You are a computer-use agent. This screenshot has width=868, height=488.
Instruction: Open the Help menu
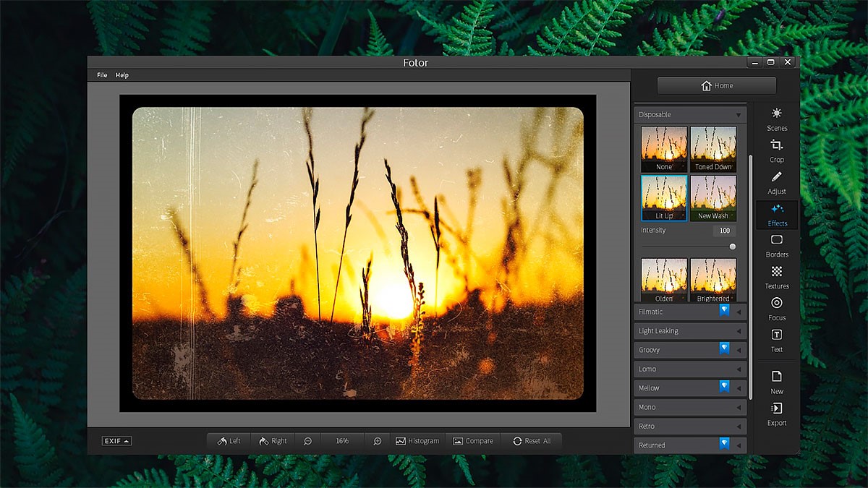pyautogui.click(x=122, y=75)
